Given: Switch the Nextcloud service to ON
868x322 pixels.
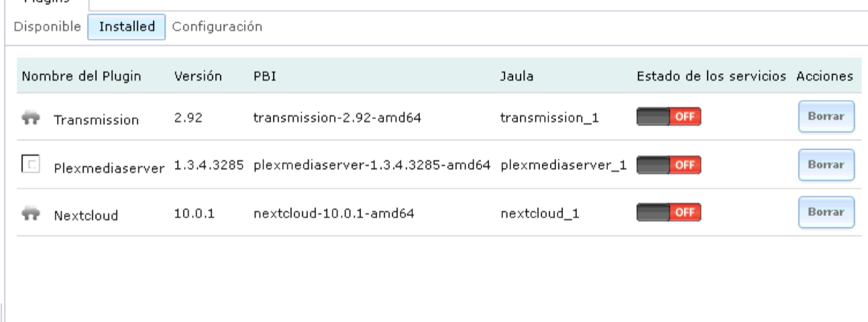Looking at the screenshot, I should [669, 213].
